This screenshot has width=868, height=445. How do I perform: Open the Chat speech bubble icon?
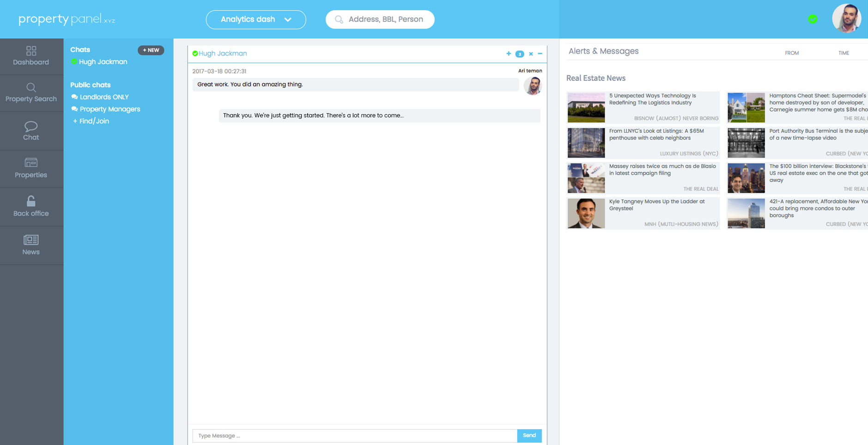point(31,127)
